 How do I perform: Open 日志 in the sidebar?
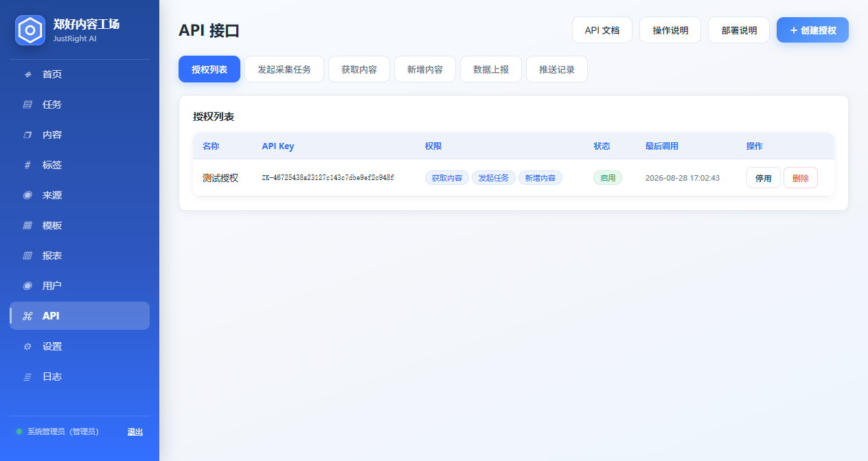click(x=80, y=376)
